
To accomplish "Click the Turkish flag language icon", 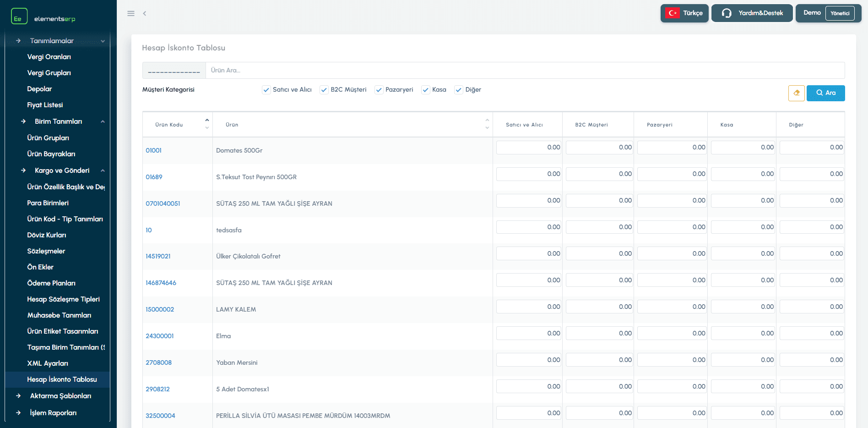I will (673, 13).
